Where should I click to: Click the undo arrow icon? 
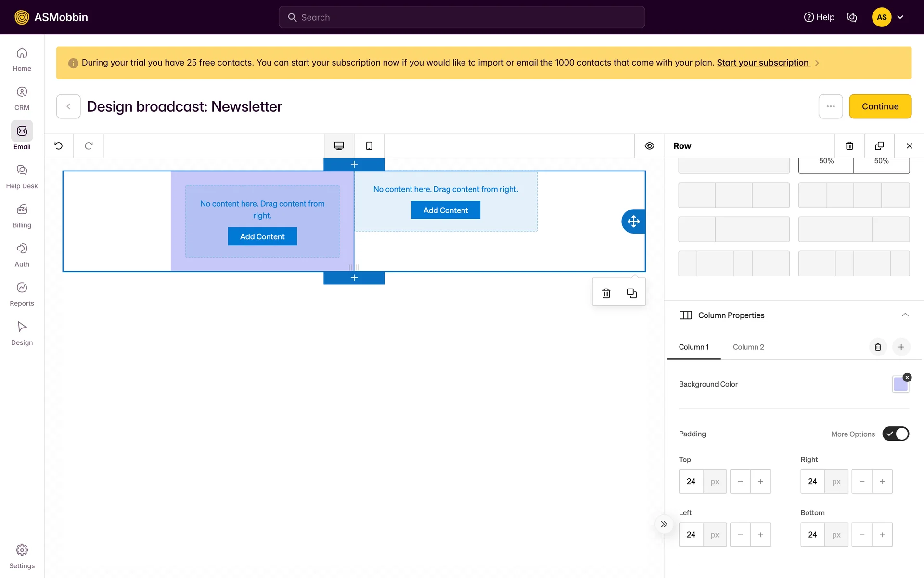[x=59, y=145]
